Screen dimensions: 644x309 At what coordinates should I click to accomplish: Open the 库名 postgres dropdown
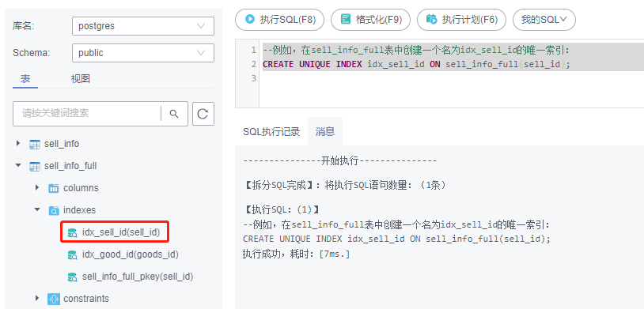pyautogui.click(x=143, y=26)
